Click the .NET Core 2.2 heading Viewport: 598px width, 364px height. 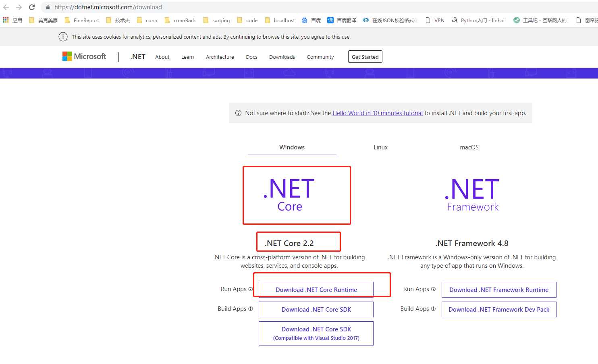coord(289,243)
